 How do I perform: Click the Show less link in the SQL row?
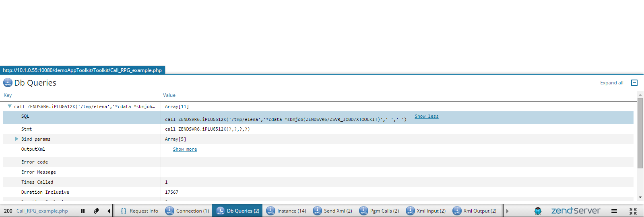(427, 117)
